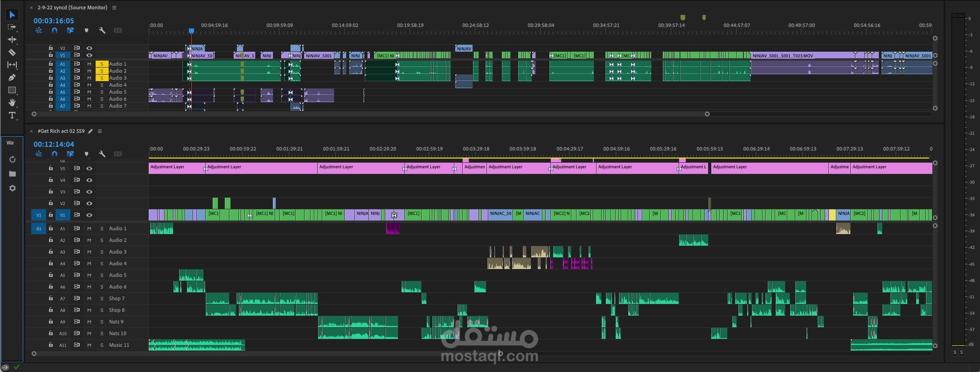The width and height of the screenshot is (980, 372).
Task: Click Nats 10 track name
Action: point(118,333)
